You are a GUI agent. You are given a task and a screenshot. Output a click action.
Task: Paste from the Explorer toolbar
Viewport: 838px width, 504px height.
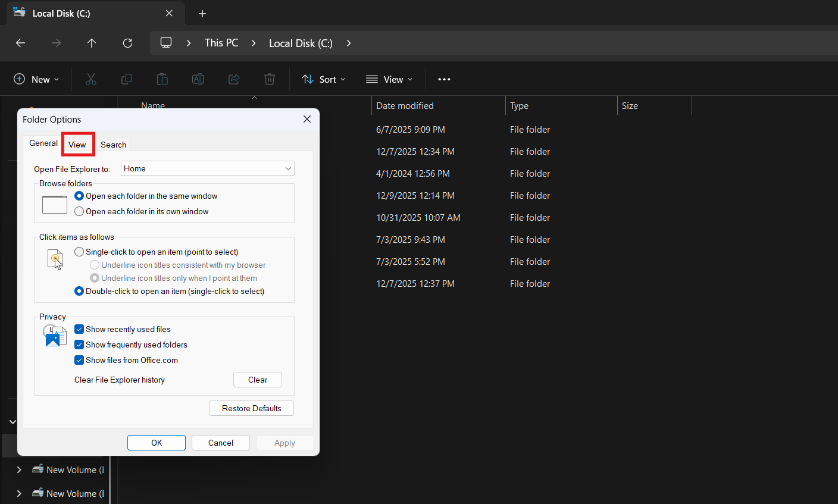[x=162, y=79]
